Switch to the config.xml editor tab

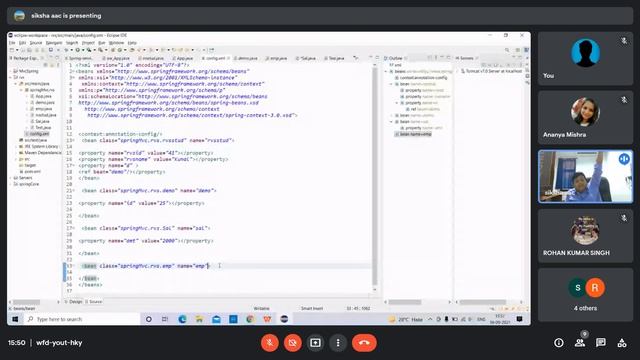click(215, 58)
